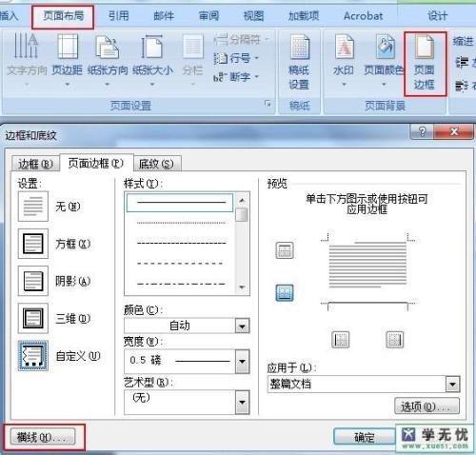Click the style list scroll down arrow
The image size is (476, 455).
click(242, 287)
